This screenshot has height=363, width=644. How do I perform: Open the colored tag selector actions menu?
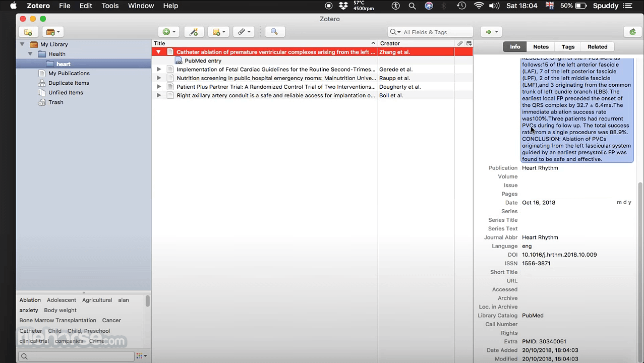click(x=141, y=356)
